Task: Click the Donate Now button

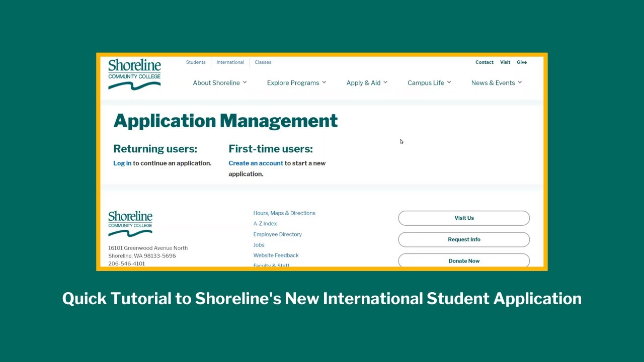Action: (x=464, y=260)
